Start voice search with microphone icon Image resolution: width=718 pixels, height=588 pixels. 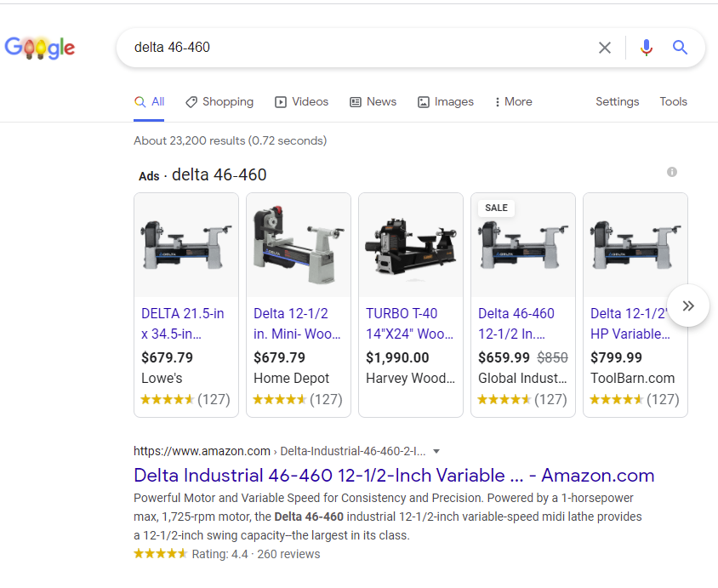click(647, 48)
